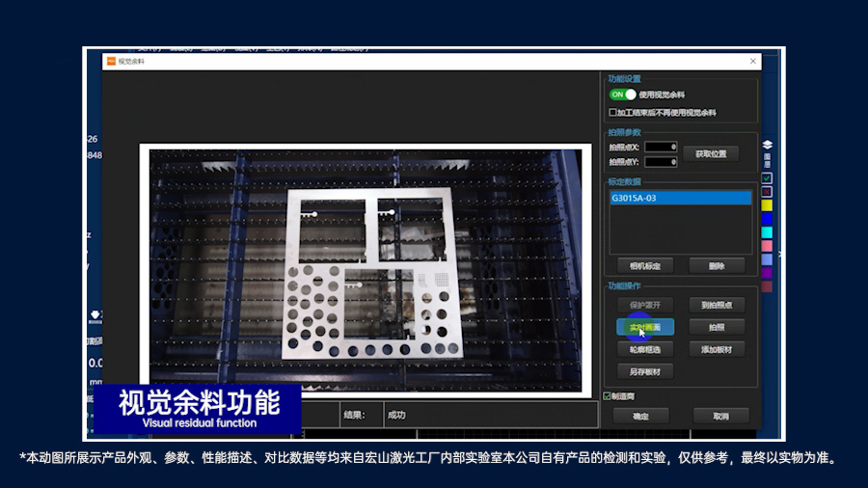Click the camera preview image
The image size is (868, 488).
365,269
